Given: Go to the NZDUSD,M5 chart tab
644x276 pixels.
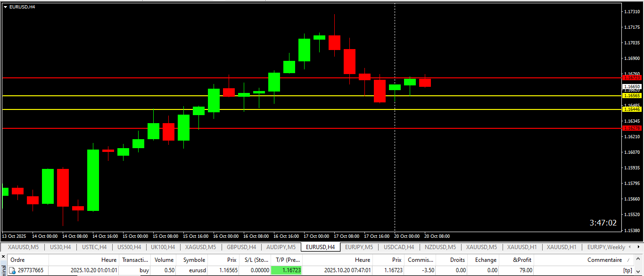Looking at the screenshot, I should click(440, 247).
